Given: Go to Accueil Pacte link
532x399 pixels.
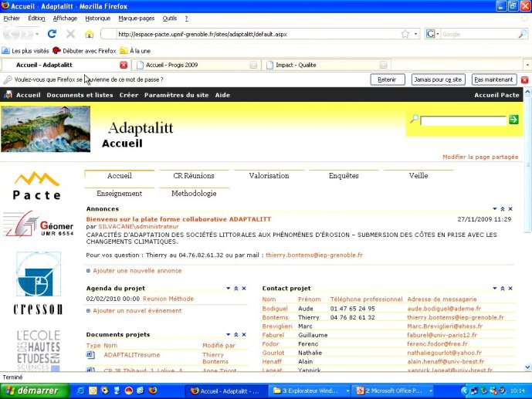Looking at the screenshot, I should (496, 95).
